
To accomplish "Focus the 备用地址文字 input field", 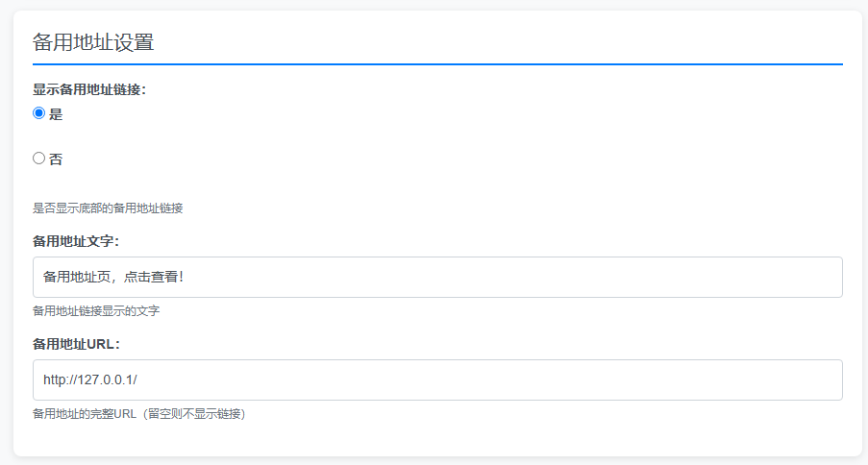I will (437, 277).
